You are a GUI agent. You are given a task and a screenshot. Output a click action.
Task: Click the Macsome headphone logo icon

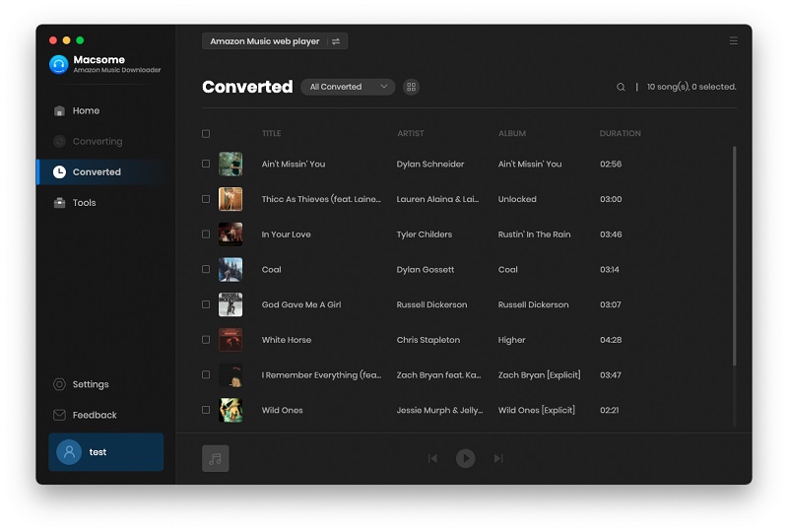[x=58, y=64]
